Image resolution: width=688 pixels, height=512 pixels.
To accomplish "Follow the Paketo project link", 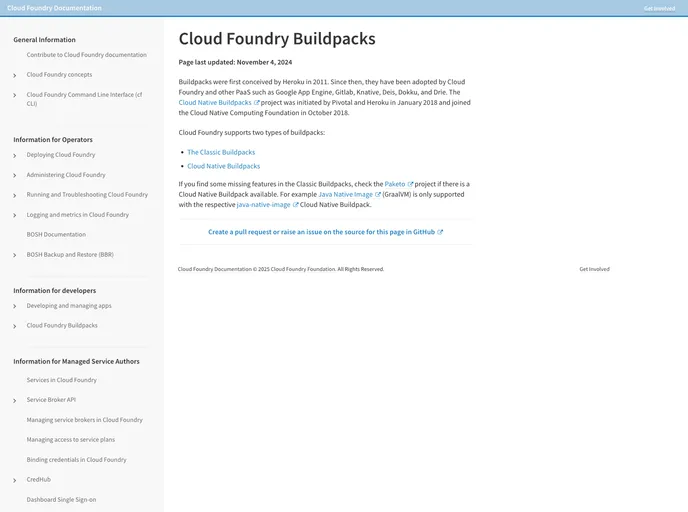I will 395,184.
